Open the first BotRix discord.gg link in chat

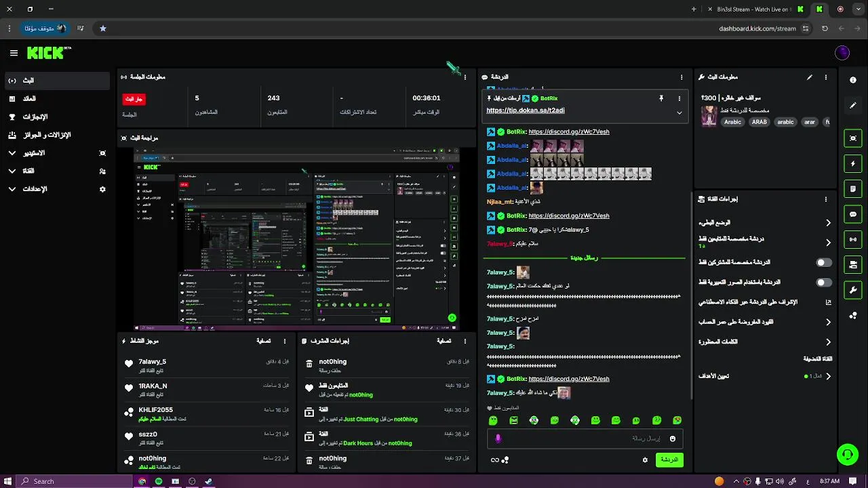coord(569,131)
